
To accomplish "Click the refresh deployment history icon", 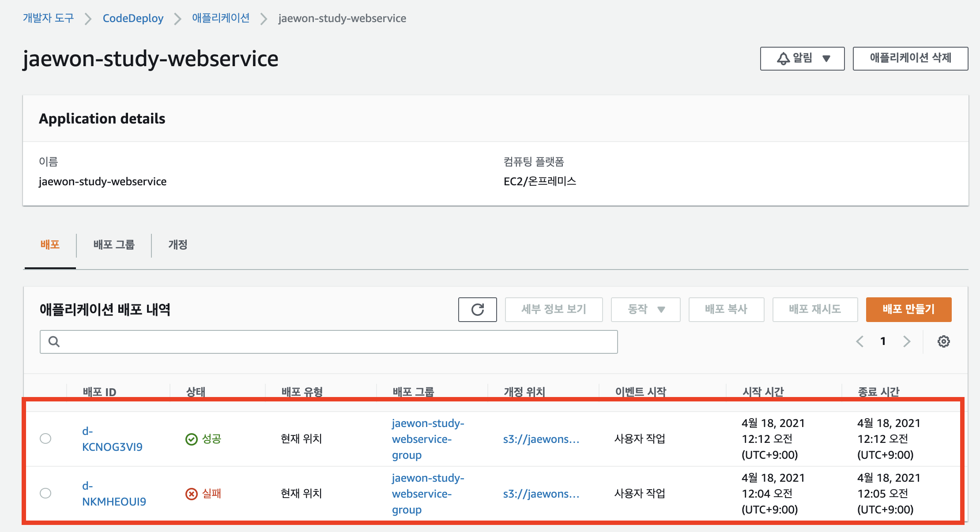I will tap(477, 309).
